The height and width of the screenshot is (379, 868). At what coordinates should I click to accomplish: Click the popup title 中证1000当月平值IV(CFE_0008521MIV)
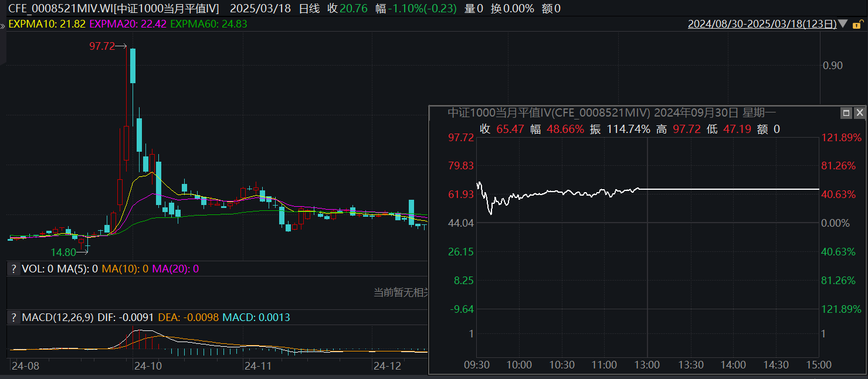coord(548,112)
